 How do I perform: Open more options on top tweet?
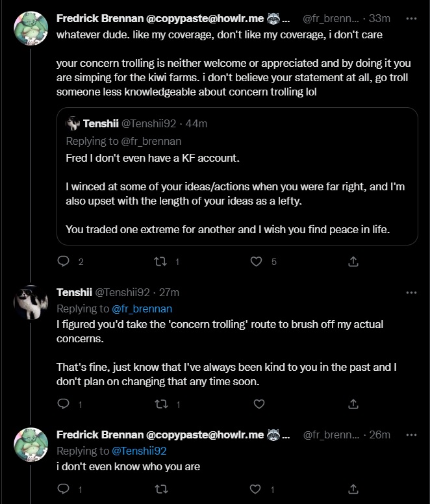point(411,18)
